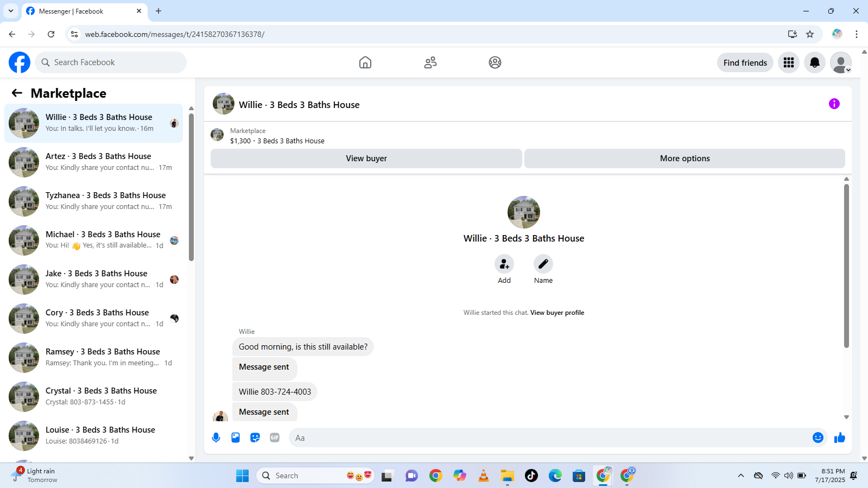Open the GIF picker
The width and height of the screenshot is (868, 488).
tap(275, 438)
